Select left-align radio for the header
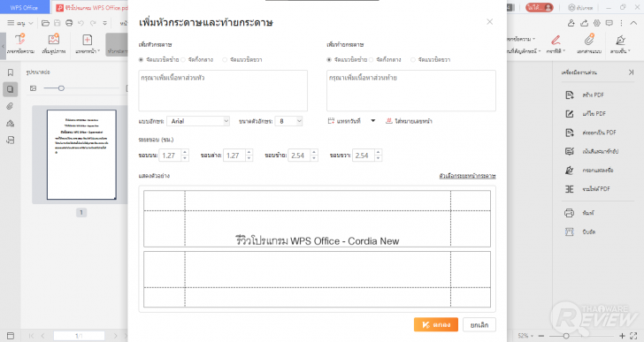This screenshot has width=644, height=342. [141, 60]
